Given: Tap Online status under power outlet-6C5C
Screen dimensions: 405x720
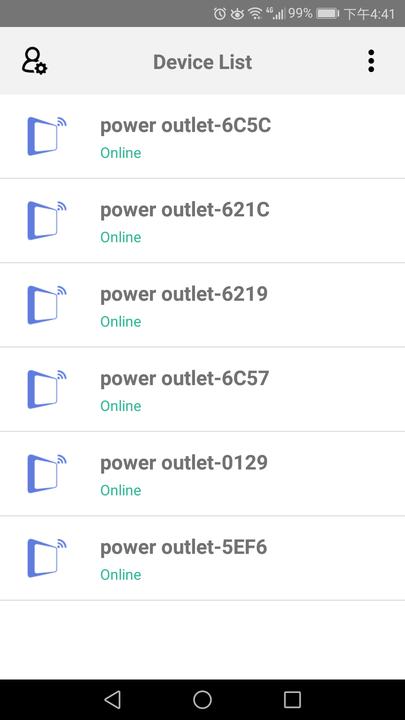Looking at the screenshot, I should pyautogui.click(x=121, y=152).
